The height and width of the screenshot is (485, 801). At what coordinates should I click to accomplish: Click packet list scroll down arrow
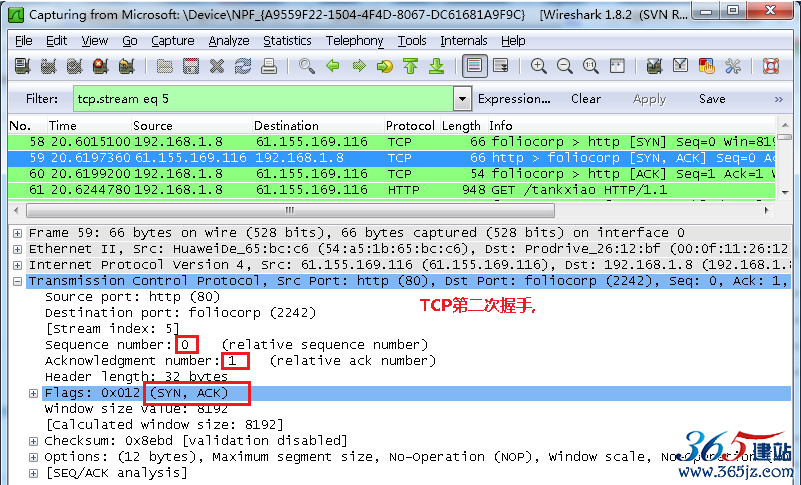coord(785,193)
